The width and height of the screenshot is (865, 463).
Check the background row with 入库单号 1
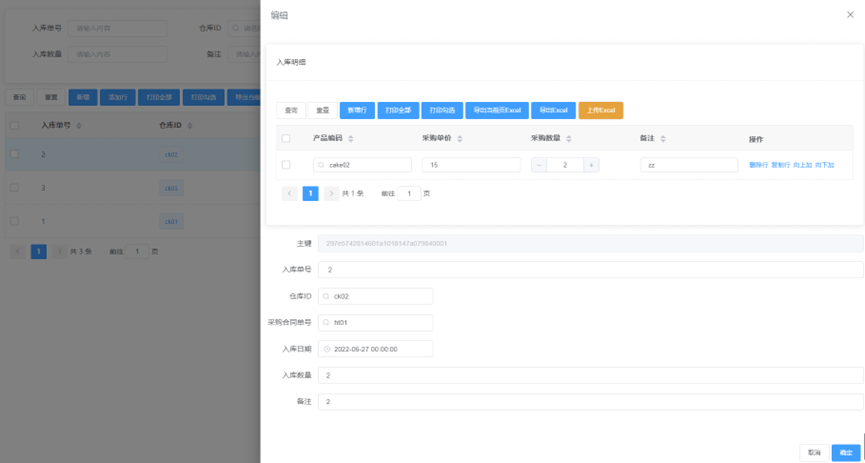point(14,221)
